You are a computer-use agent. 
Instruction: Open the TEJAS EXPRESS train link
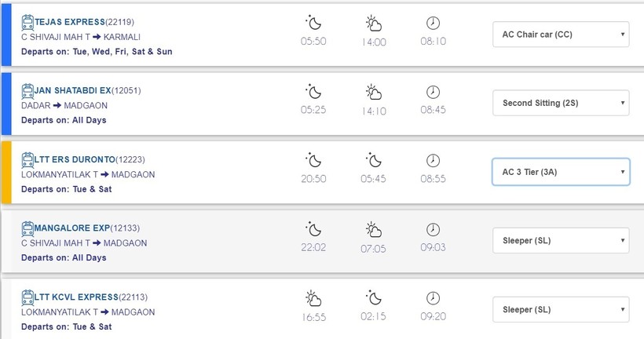(x=64, y=22)
